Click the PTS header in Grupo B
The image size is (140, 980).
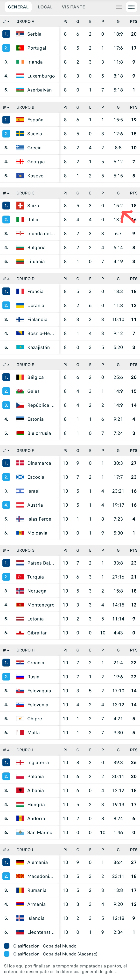[x=133, y=107]
